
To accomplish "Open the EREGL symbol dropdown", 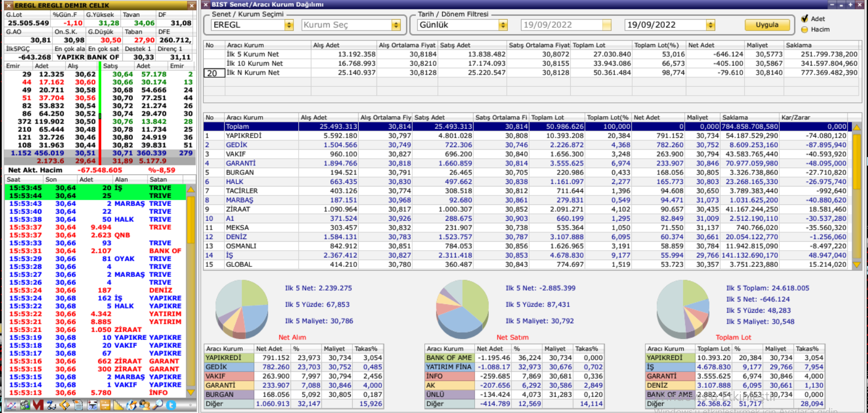I will point(289,25).
